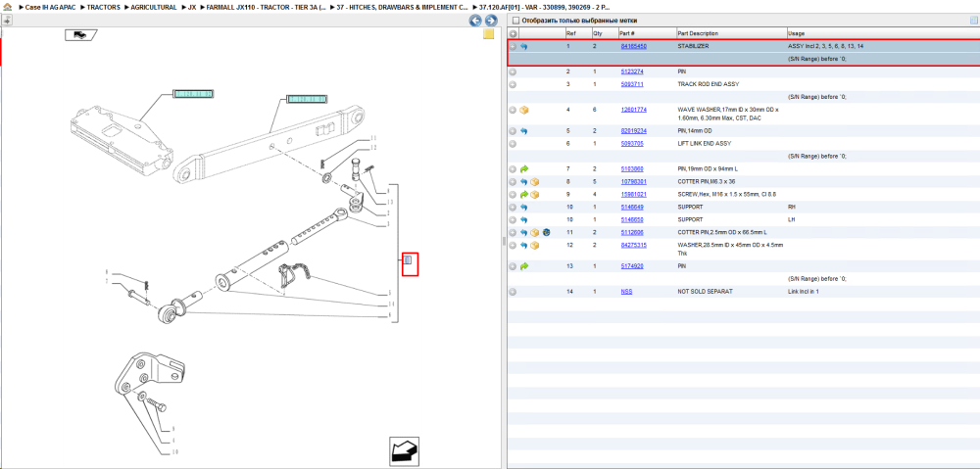This screenshot has width=980, height=469.
Task: Open part number link 15981021
Action: [x=633, y=195]
